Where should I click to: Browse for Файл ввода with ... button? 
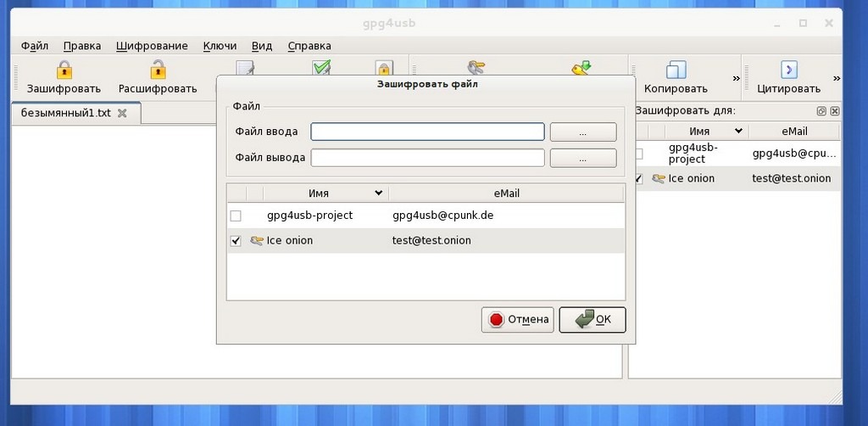click(x=583, y=132)
